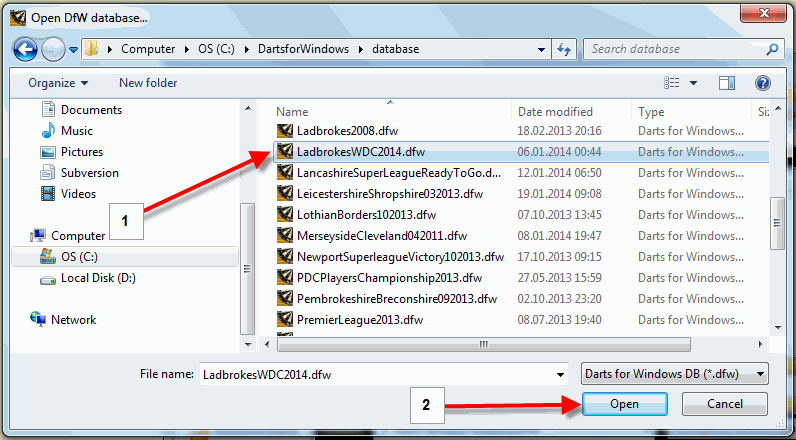Toggle the preview pane icon
The image size is (796, 440).
pyautogui.click(x=727, y=83)
